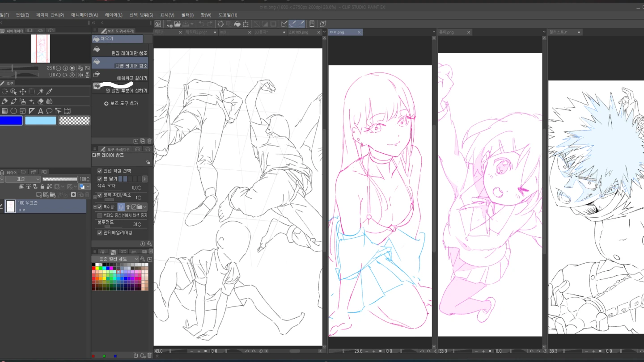The height and width of the screenshot is (362, 644).
Task: Enable 벡터의 중심선에서 채색 중지 checkbox
Action: [x=100, y=215]
